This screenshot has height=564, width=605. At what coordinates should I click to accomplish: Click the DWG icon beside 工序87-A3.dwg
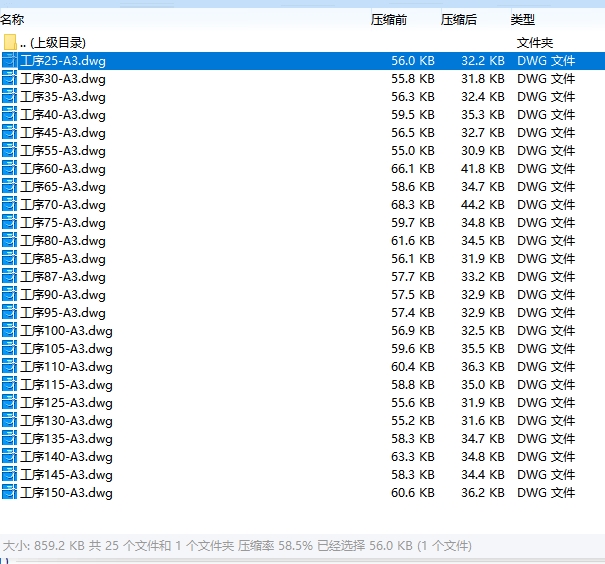pyautogui.click(x=10, y=277)
